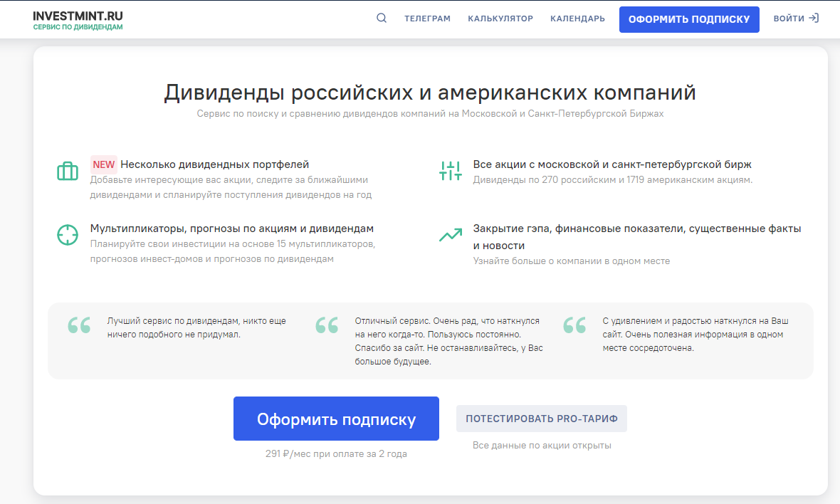
Task: Click 'СЕРВИС ПО ДИВИДЕНДАМ' tagline under logo
Action: [x=78, y=27]
